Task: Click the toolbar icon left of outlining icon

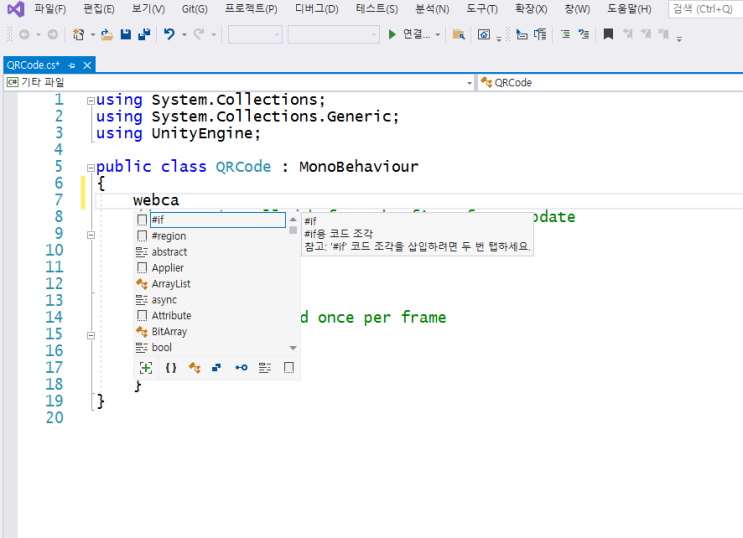Action: 522,34
